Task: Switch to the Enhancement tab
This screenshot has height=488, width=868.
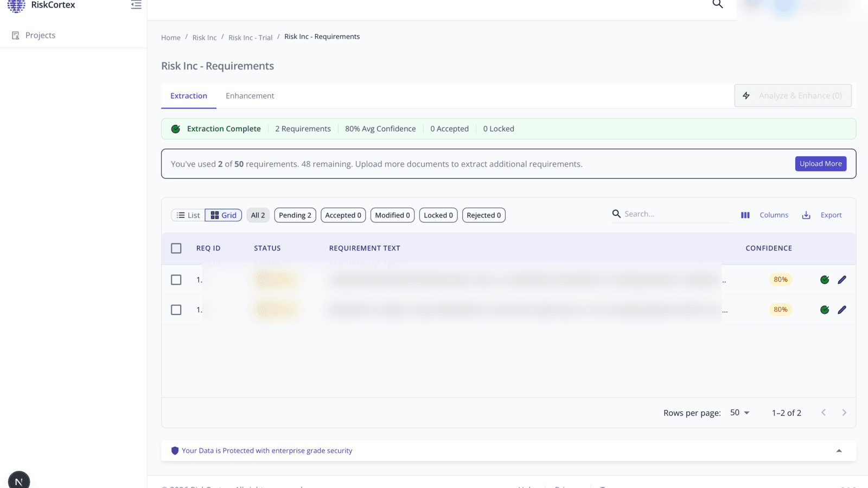Action: click(250, 96)
